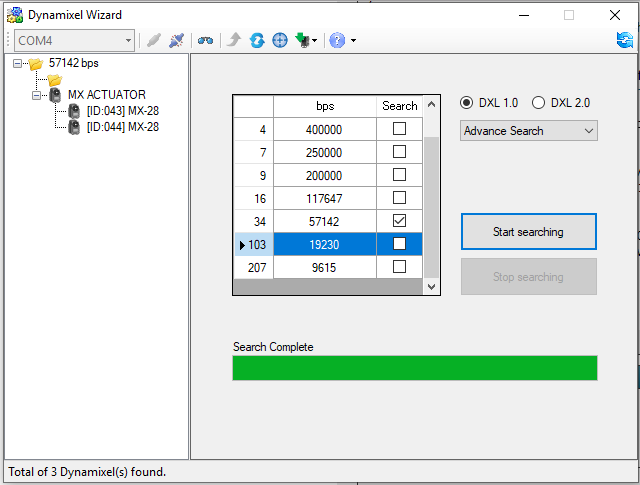Check the Search box for 400000 bps
Viewport: 640px width, 485px height.
[x=399, y=129]
